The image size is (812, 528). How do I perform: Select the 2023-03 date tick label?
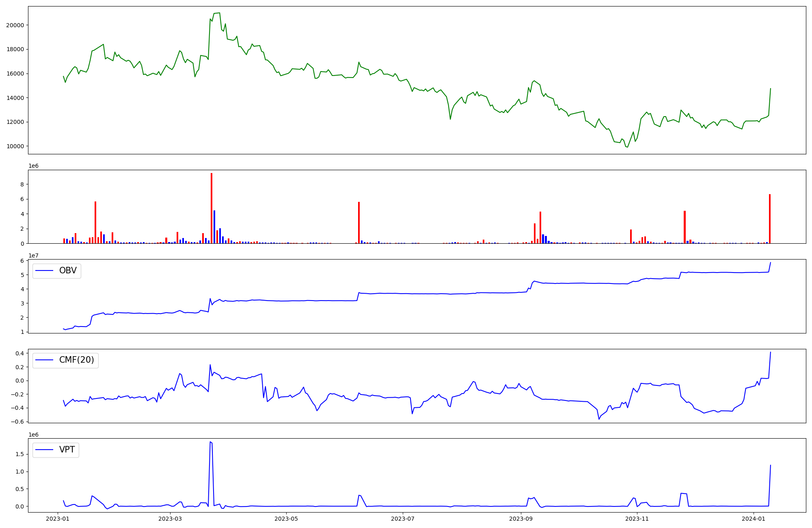click(x=170, y=519)
